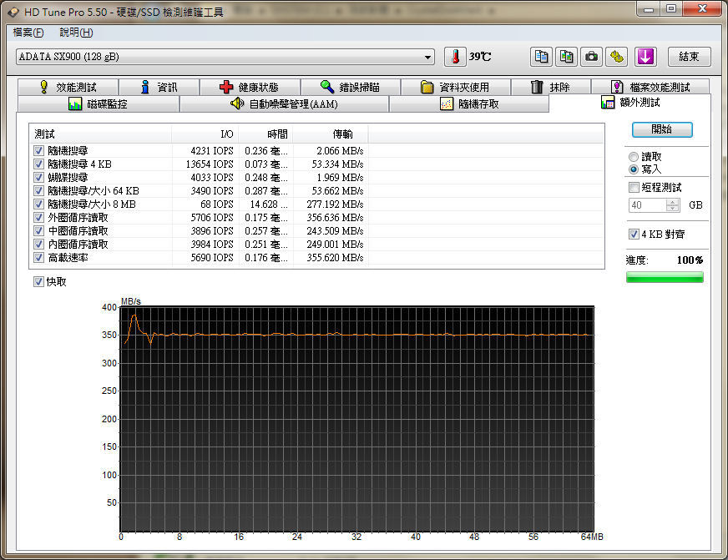Screen dimensions: 728x560
Task: Click the copy screenshot to clipboard icon
Action: [566, 57]
